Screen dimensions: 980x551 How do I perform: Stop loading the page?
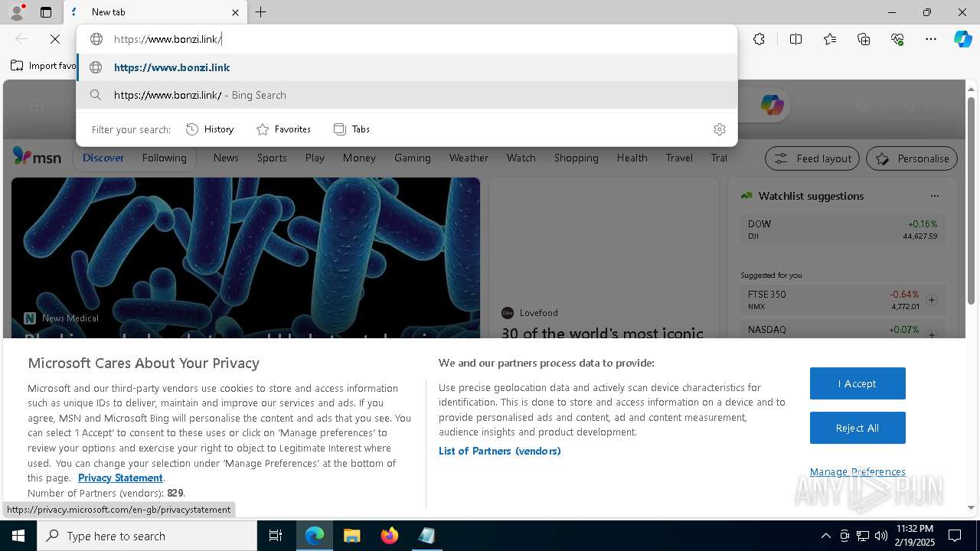point(55,39)
